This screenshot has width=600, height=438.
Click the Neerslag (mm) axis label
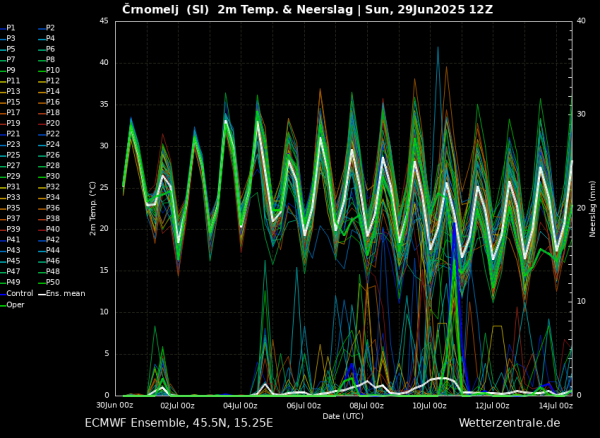[592, 208]
